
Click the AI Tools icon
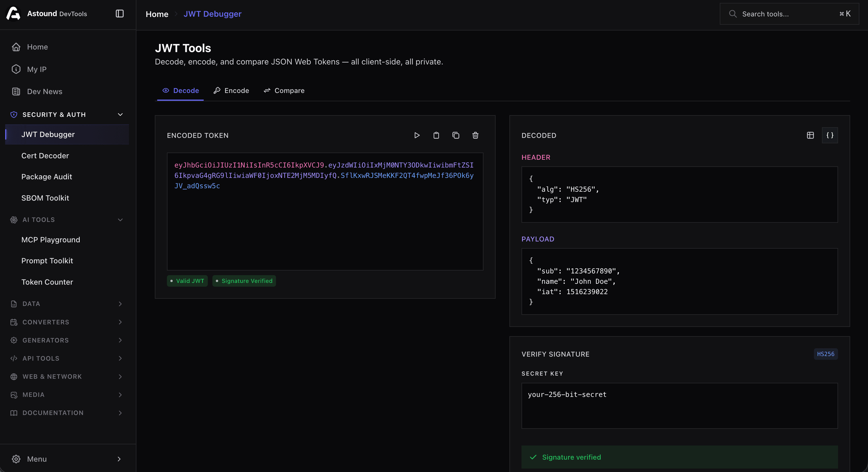coord(14,220)
